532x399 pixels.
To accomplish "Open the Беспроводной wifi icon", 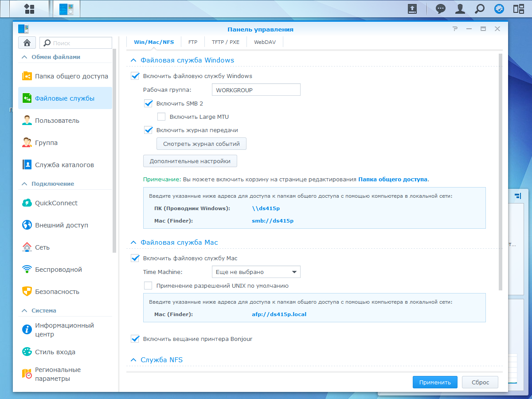I will (x=27, y=270).
